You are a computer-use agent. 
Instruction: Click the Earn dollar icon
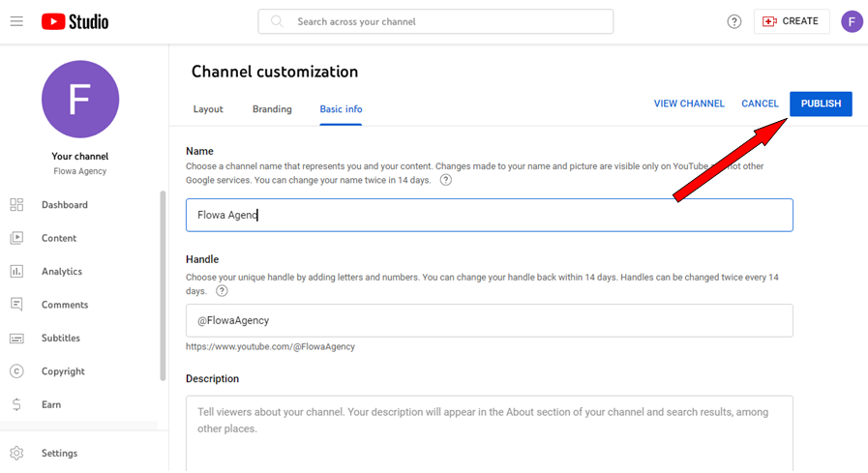pos(16,404)
